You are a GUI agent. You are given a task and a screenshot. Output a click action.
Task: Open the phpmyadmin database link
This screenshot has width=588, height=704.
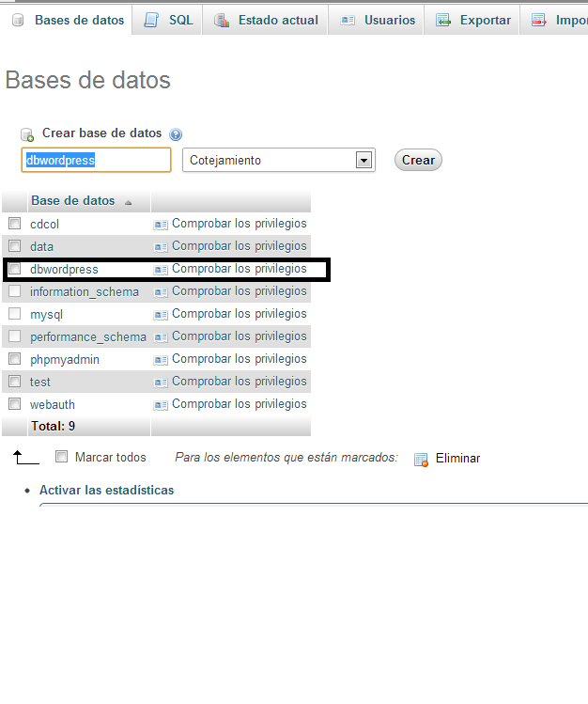[x=65, y=359]
